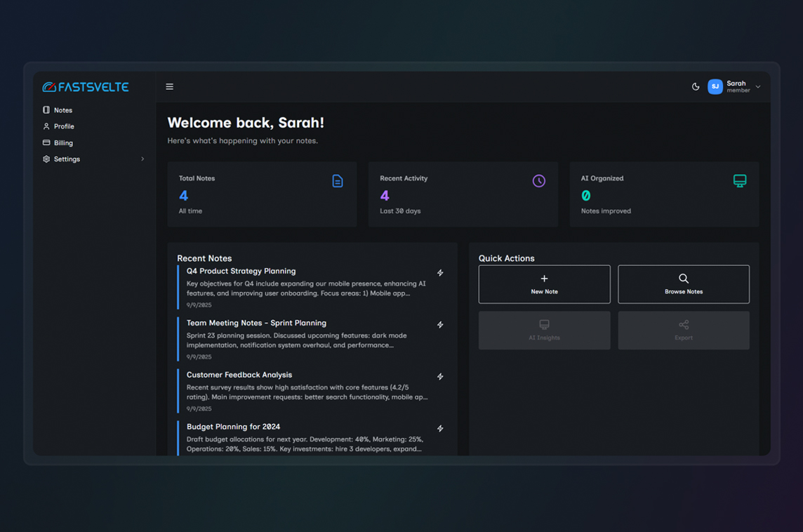
Task: Open the SJ user avatar
Action: click(x=715, y=86)
